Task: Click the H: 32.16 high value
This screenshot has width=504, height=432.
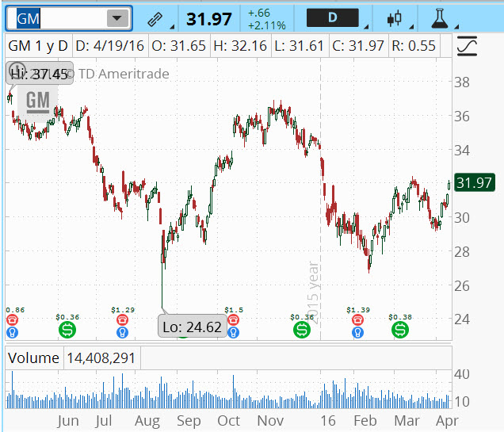Action: [240, 46]
